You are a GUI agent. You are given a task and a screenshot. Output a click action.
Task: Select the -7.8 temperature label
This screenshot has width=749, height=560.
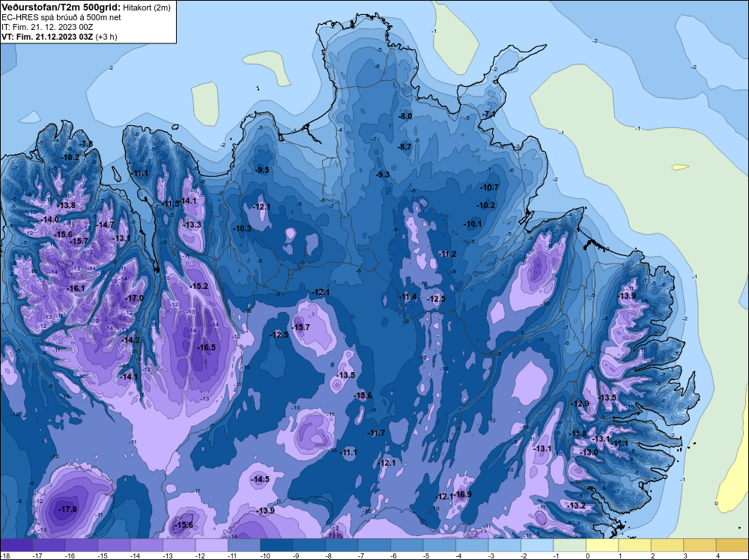86,144
